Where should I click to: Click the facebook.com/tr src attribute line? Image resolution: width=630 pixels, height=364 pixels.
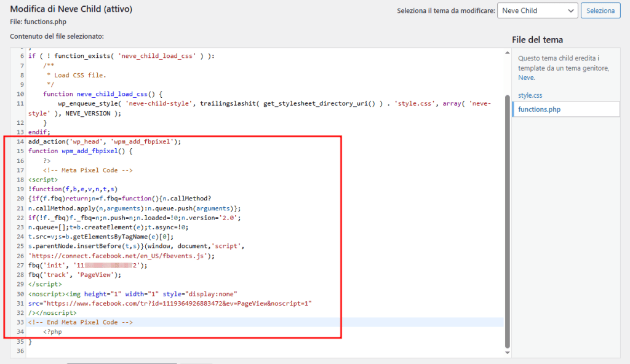pos(170,303)
